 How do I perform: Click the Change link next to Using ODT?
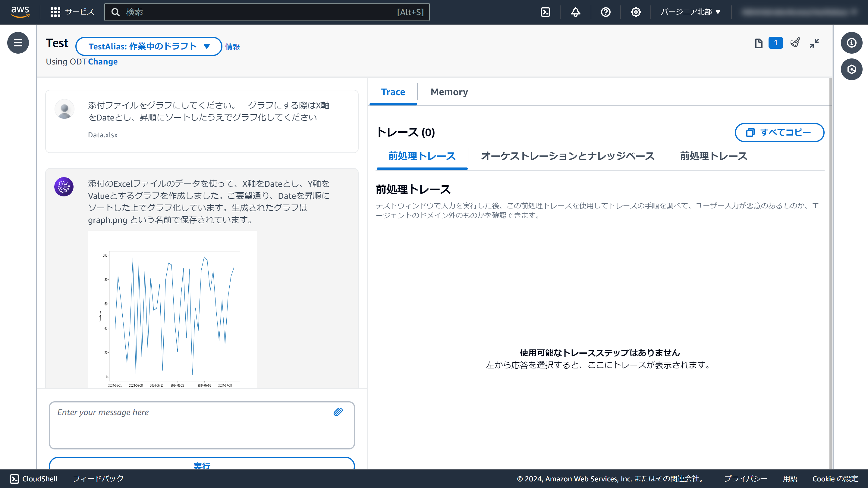(x=102, y=62)
